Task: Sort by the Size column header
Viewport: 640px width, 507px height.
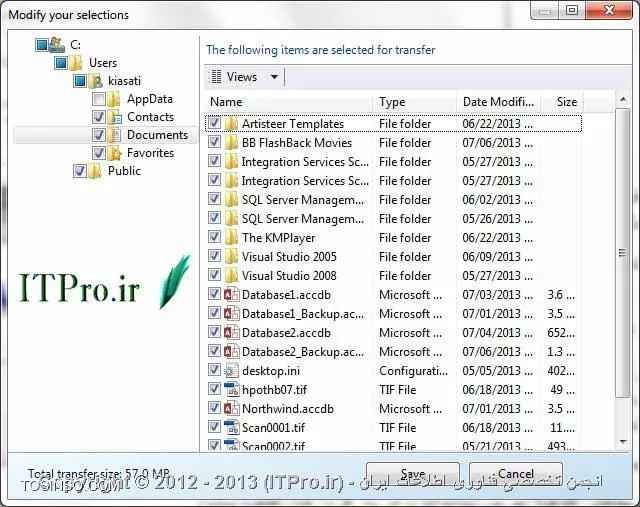Action: tap(562, 102)
